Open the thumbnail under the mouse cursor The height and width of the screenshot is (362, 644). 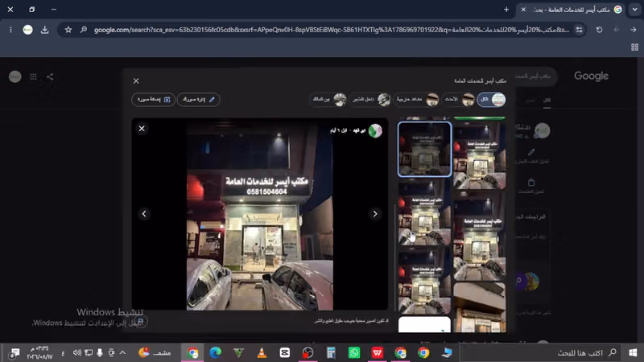(424, 212)
